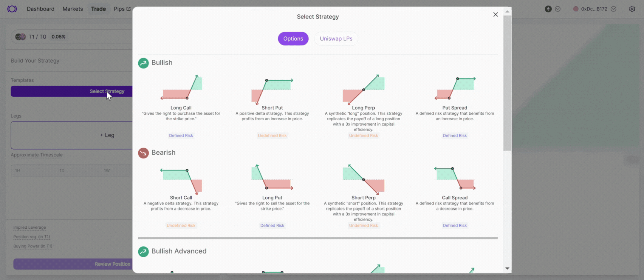This screenshot has height=280, width=644.
Task: Open the Pips external link
Action: click(122, 9)
